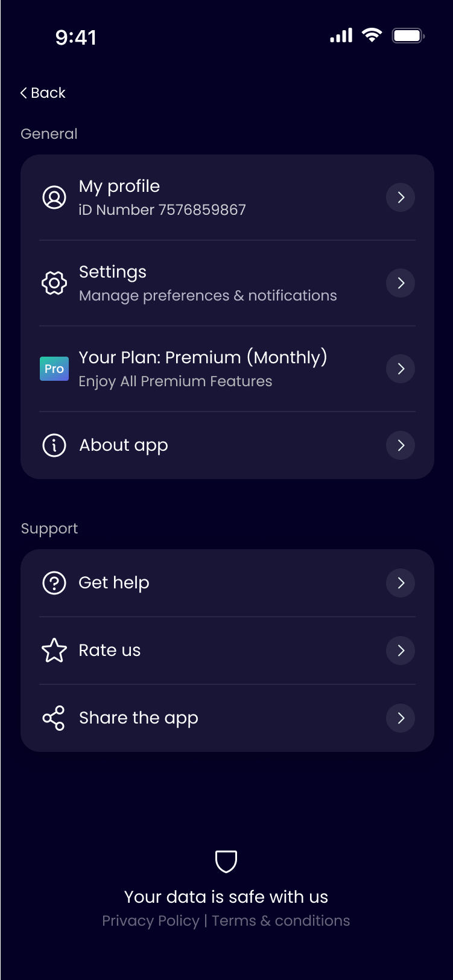The width and height of the screenshot is (453, 980).
Task: Click the Get help question-mark icon
Action: tap(54, 583)
